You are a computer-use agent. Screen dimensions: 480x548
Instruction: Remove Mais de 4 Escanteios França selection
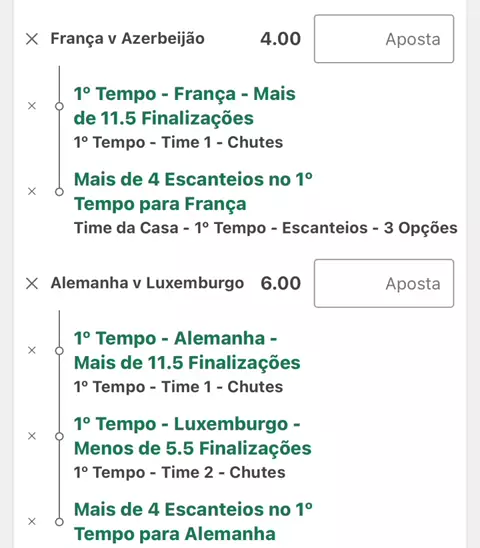(32, 191)
